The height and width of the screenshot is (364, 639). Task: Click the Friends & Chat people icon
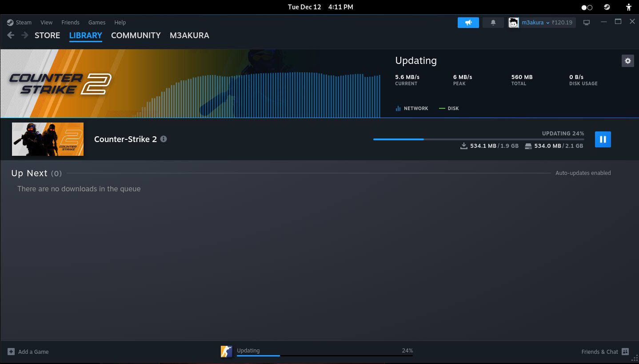coord(625,352)
